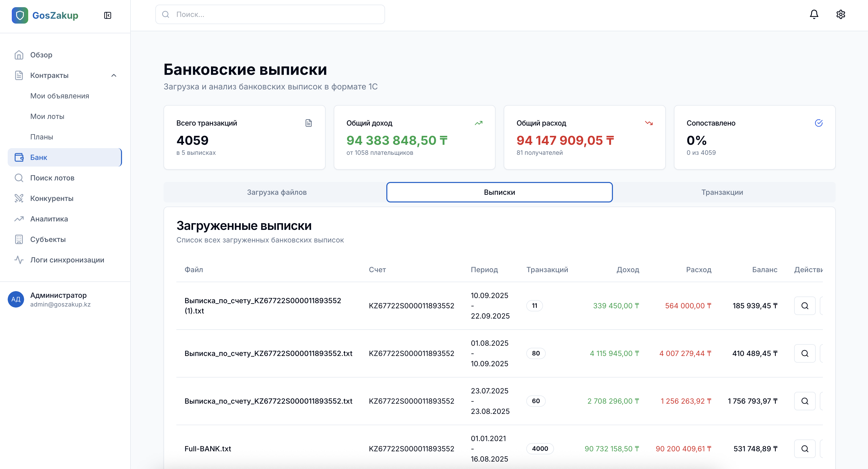Open magnifier for 60-transaction statement
Image resolution: width=868 pixels, height=469 pixels.
coord(804,401)
